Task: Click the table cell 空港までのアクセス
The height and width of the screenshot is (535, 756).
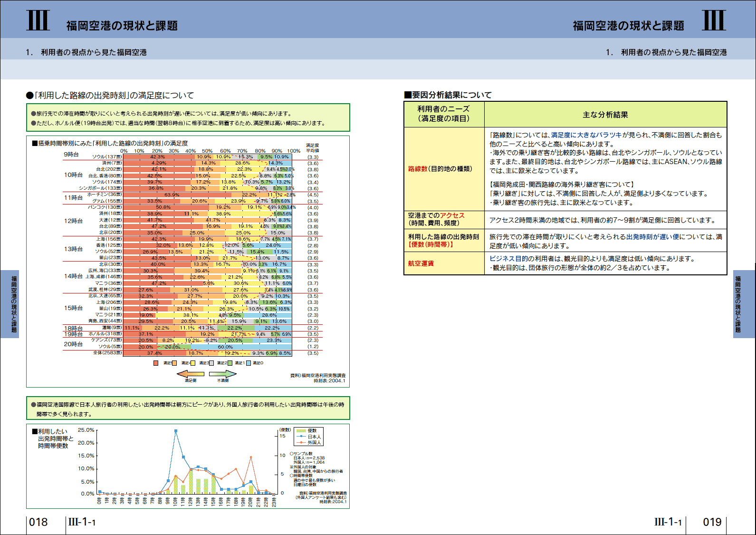Action: click(x=444, y=219)
